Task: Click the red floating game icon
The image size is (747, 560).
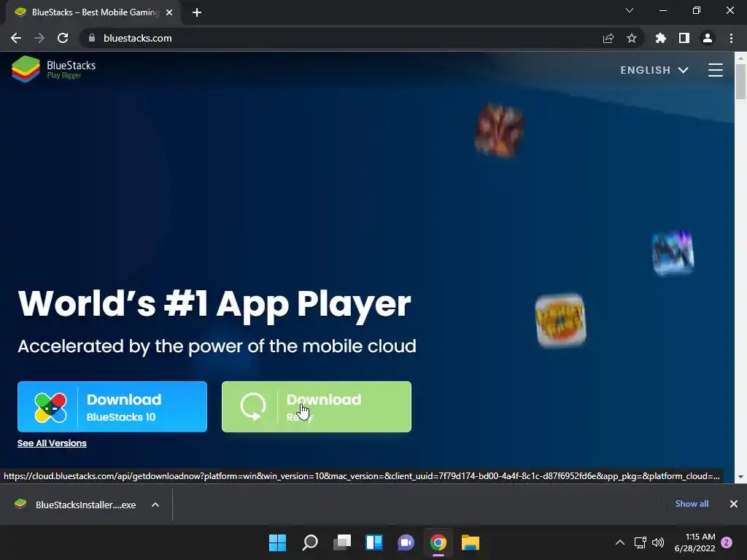Action: pos(499,130)
